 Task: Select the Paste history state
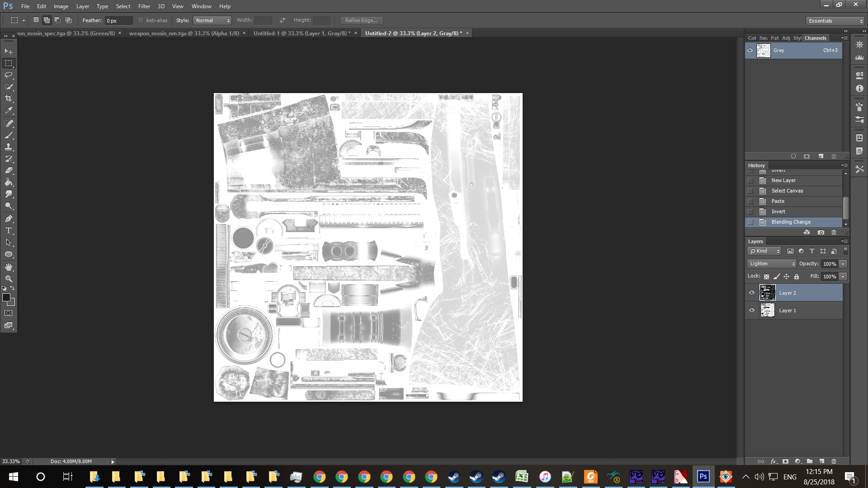pyautogui.click(x=778, y=201)
